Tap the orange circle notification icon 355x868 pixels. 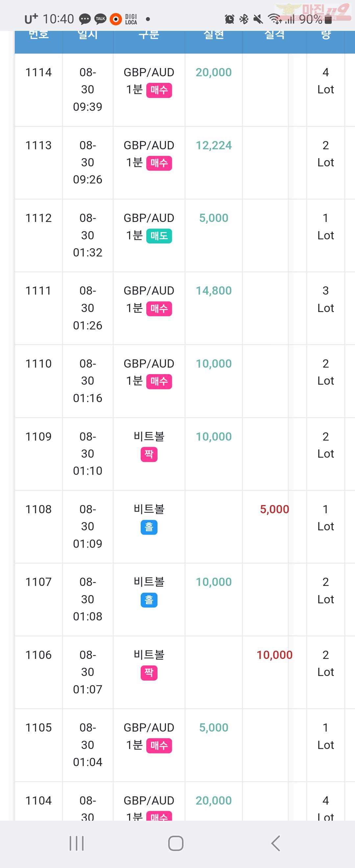click(115, 19)
